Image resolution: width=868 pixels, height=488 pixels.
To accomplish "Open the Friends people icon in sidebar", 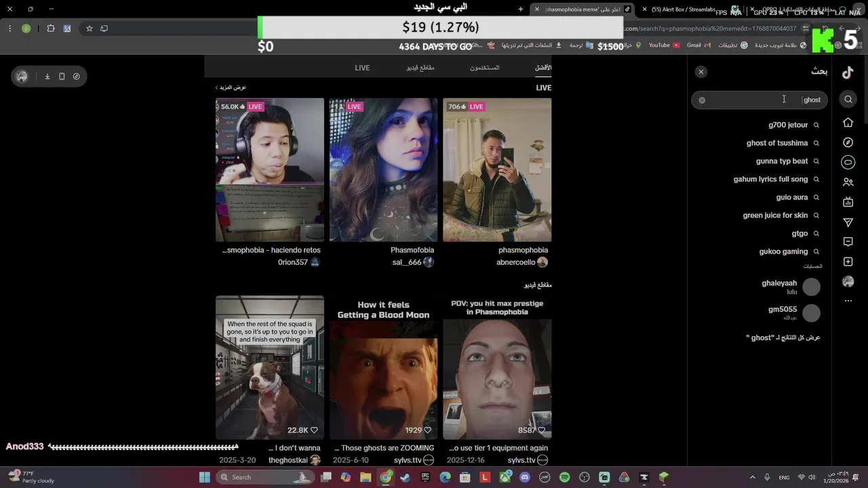I will point(848,182).
